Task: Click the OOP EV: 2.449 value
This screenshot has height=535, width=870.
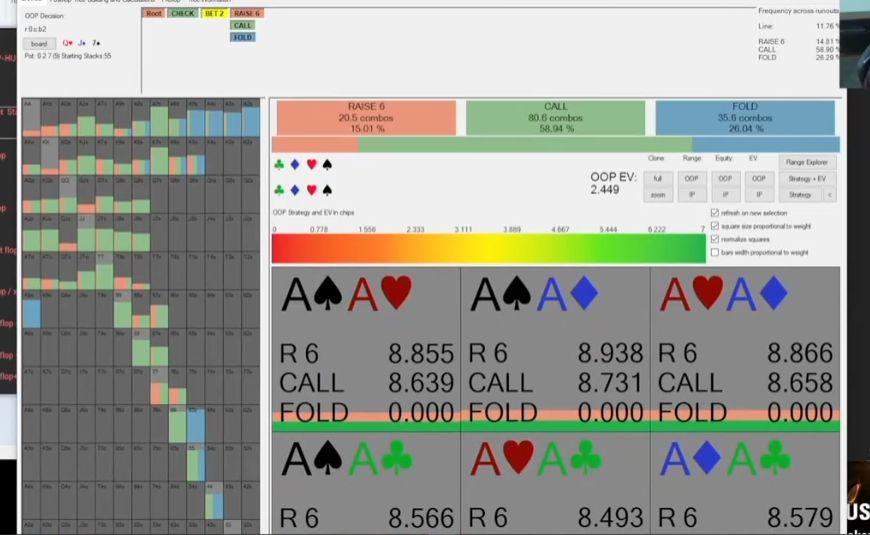Action: pyautogui.click(x=613, y=183)
